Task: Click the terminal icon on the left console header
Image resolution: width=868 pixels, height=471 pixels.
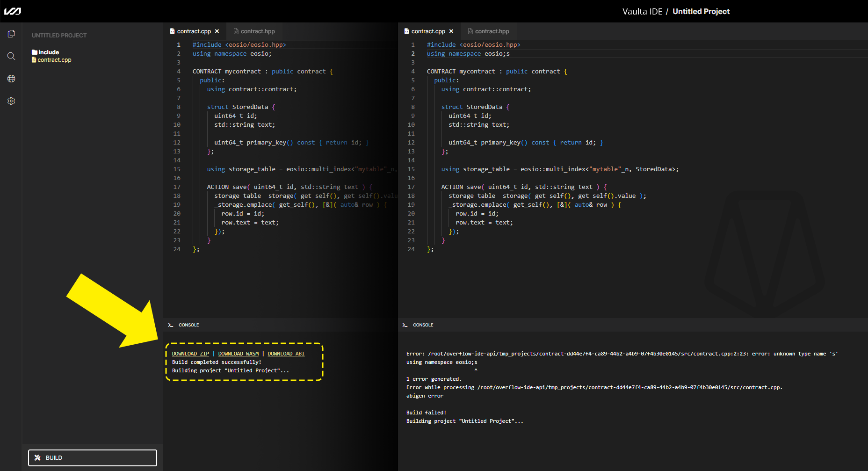Action: [170, 325]
